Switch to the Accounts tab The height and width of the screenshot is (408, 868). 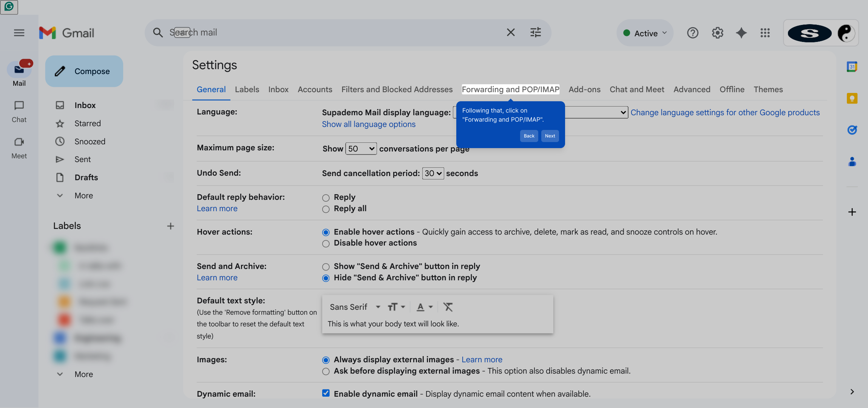315,90
